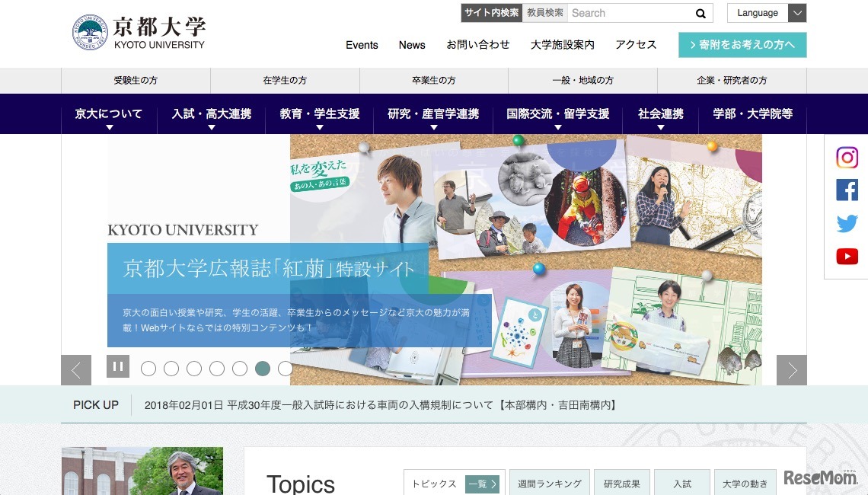Click the Search text field
The image size is (868, 495).
(629, 13)
